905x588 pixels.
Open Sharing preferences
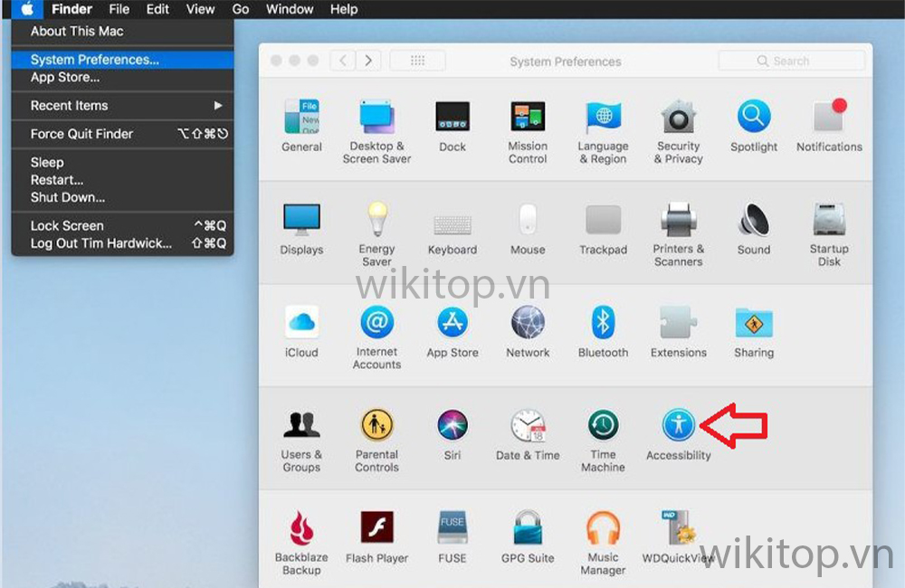pos(754,332)
